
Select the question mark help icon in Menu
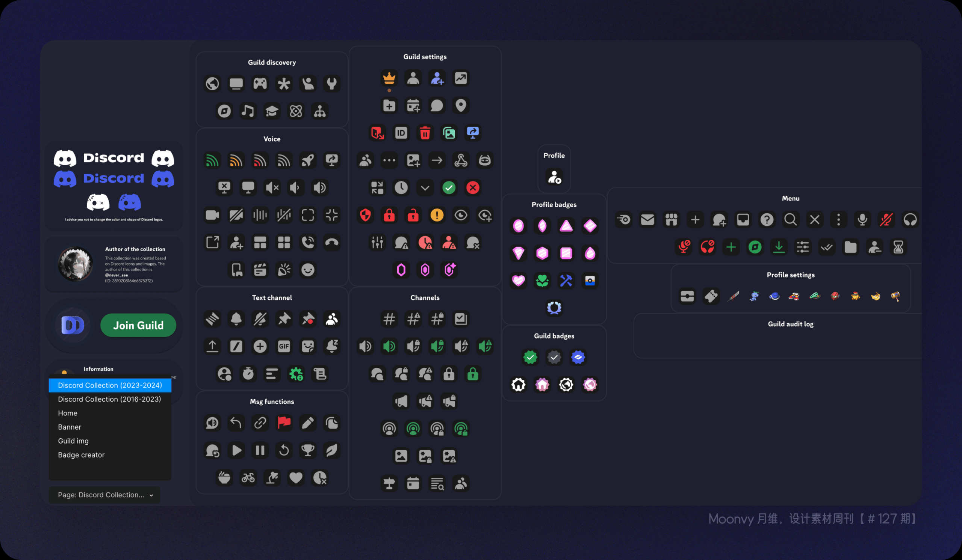[x=767, y=220]
